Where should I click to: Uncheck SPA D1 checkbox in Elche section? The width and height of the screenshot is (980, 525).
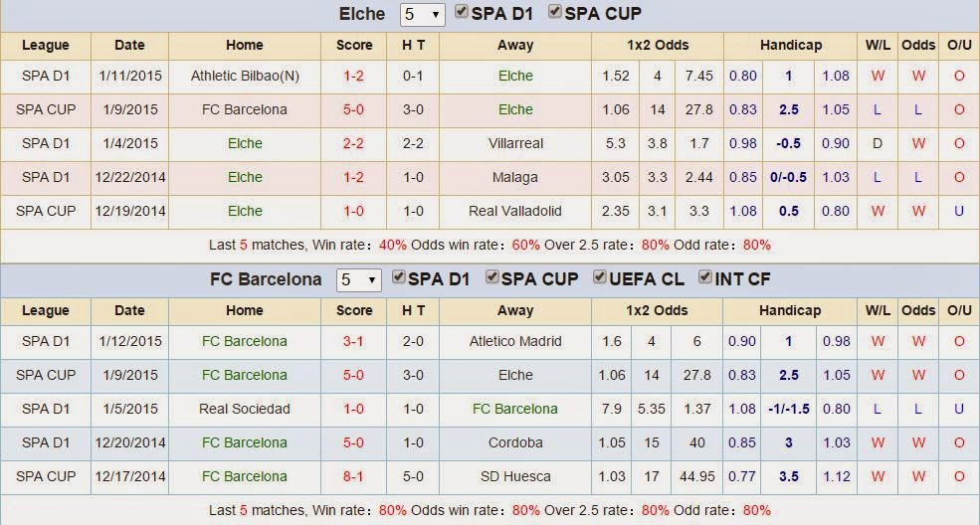[462, 13]
